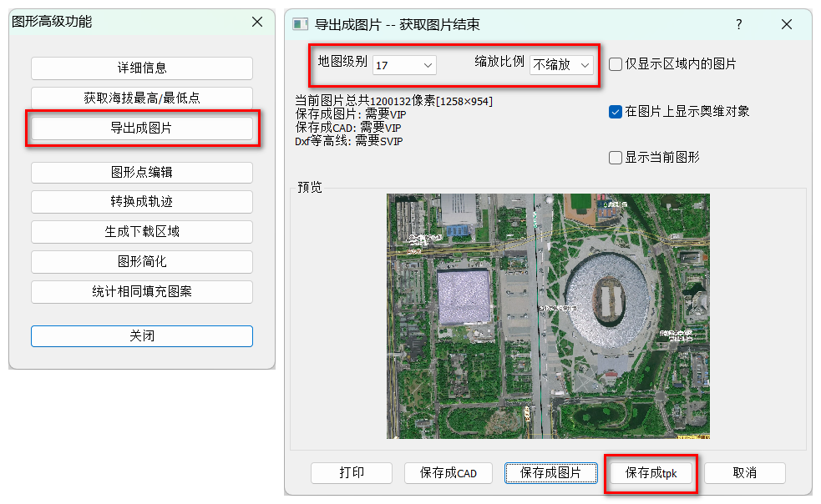Click the text 保存成CAD: 需要VIP
Viewport: 821px width, 504px height.
[x=348, y=128]
